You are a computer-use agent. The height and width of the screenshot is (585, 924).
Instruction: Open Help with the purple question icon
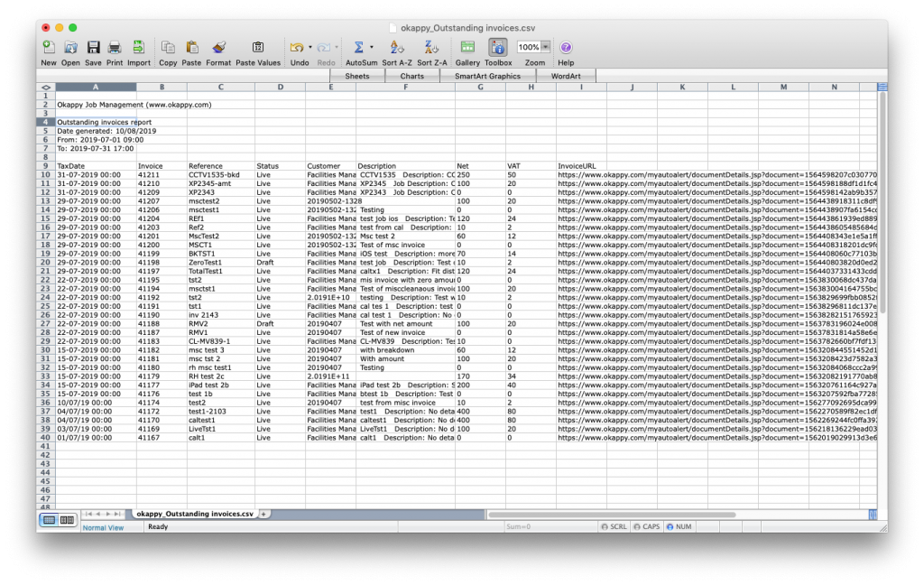566,48
